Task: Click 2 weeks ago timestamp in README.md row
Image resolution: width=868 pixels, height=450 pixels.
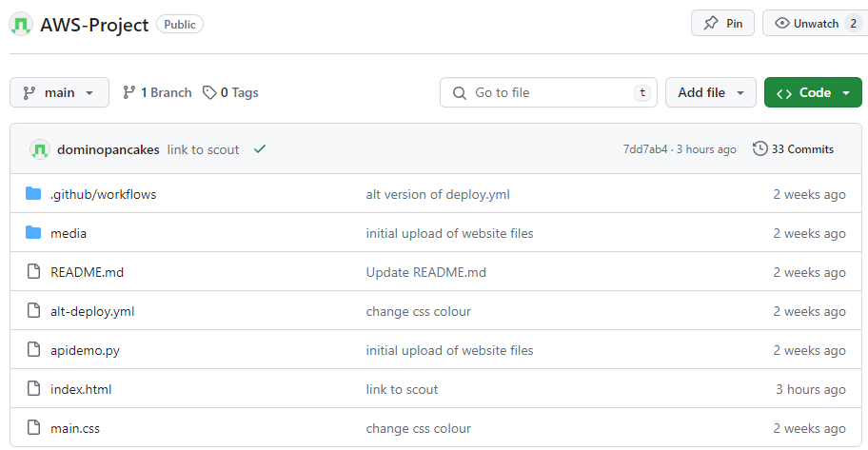Action: coord(809,272)
